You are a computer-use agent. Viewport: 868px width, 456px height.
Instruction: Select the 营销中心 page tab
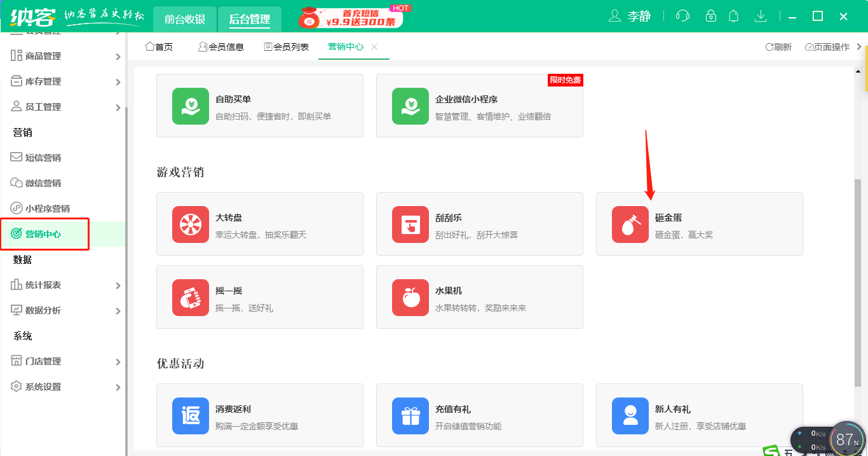coord(346,46)
